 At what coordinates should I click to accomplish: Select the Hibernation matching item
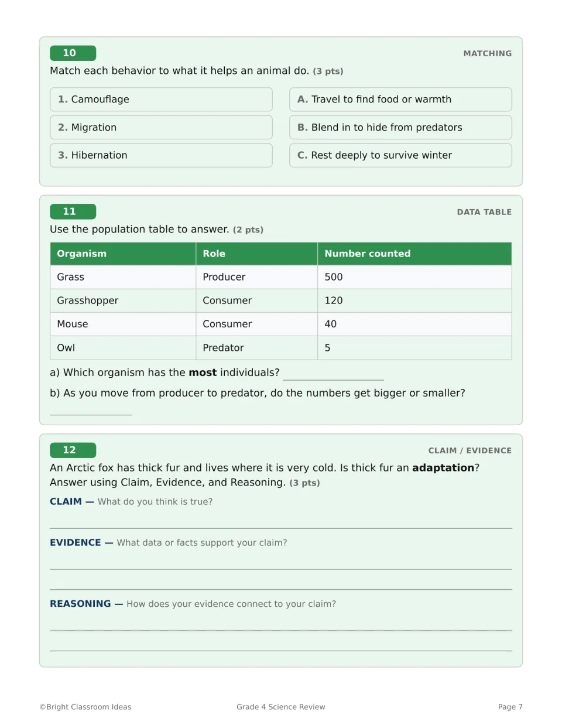161,155
